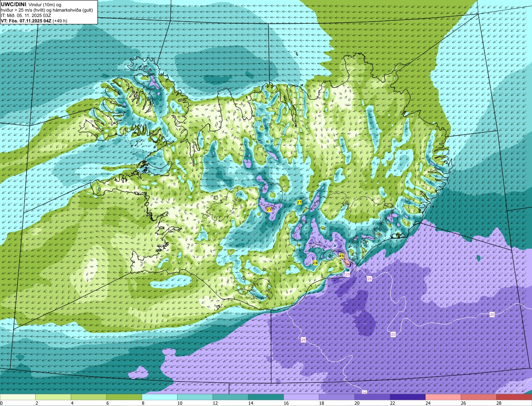Click the pale cream 0–2 m/s legend swatch

(18, 397)
